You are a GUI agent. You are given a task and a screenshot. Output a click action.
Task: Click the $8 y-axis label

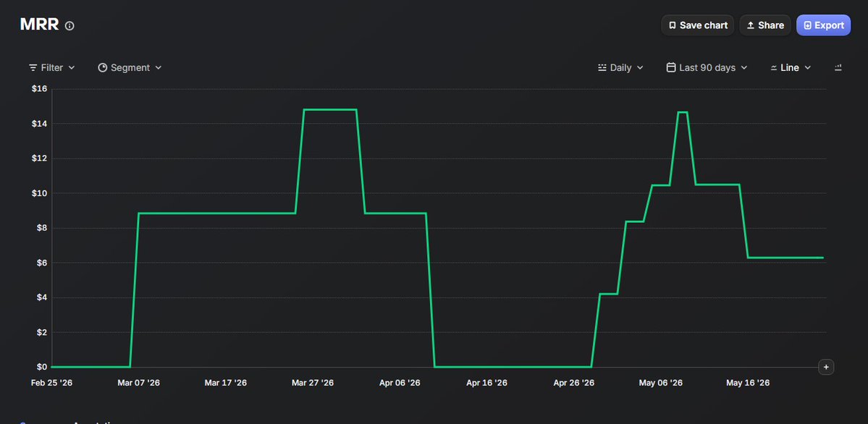(42, 228)
